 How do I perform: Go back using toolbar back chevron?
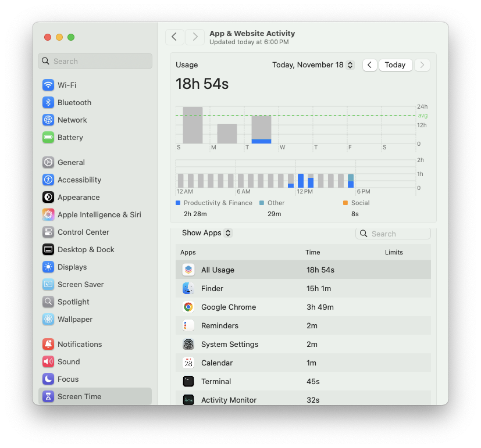click(174, 37)
